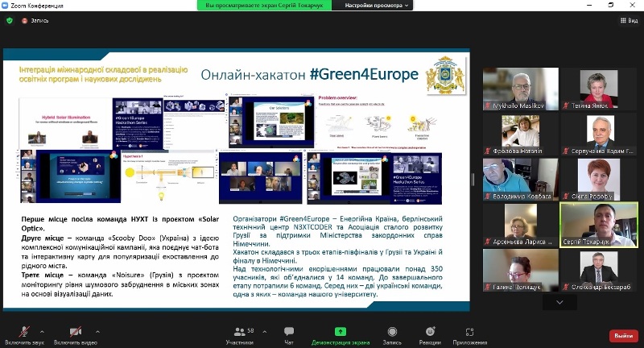The width and height of the screenshot is (644, 348).
Task: Click green shield encryption info icon
Action: (x=10, y=20)
